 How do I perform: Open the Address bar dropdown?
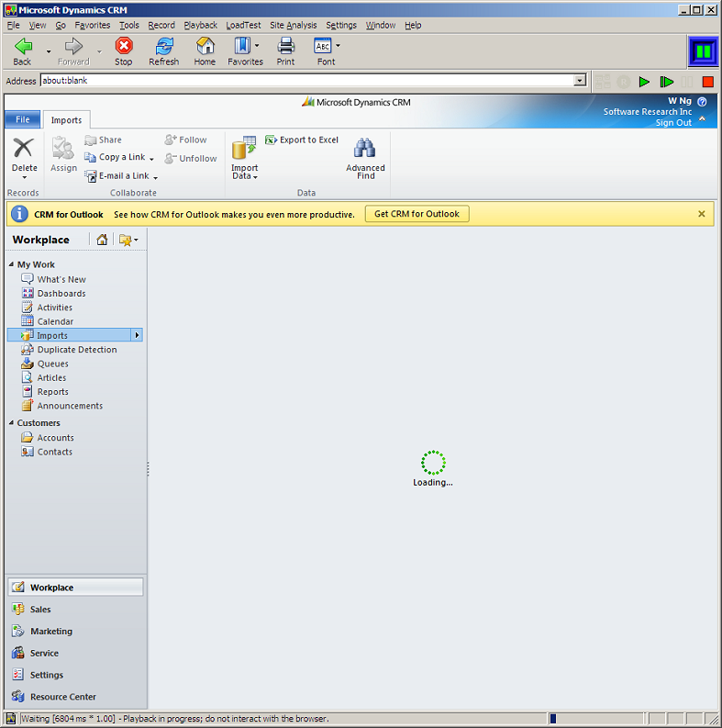580,80
